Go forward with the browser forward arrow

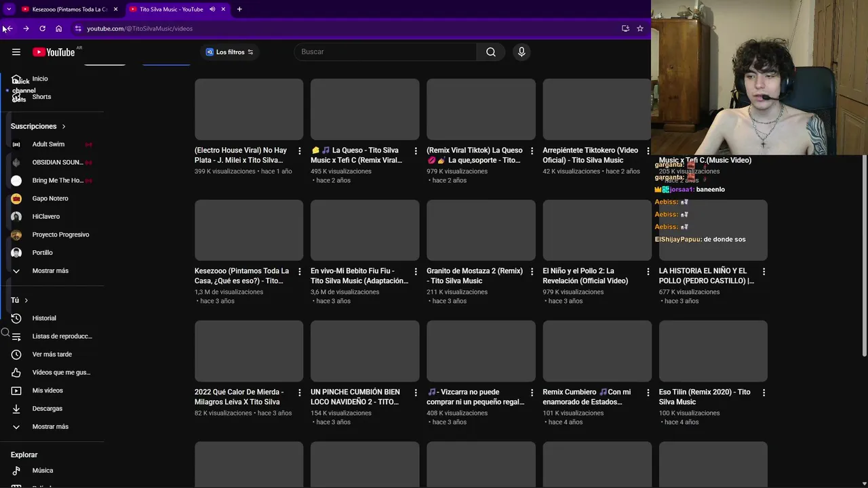(x=26, y=28)
